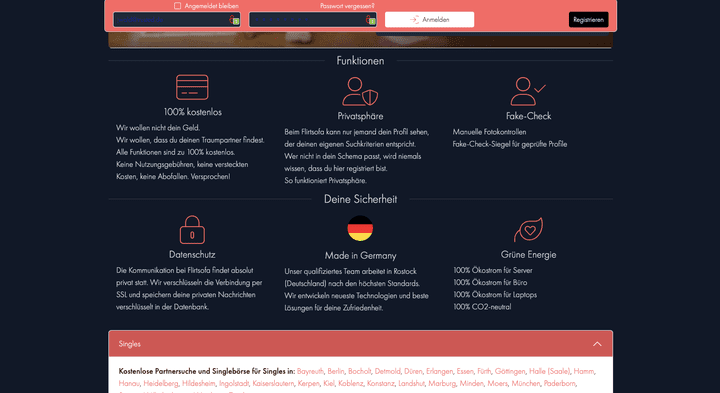Viewport: 720px width, 393px height.
Task: Open the Bayreuth singles link
Action: (x=310, y=371)
